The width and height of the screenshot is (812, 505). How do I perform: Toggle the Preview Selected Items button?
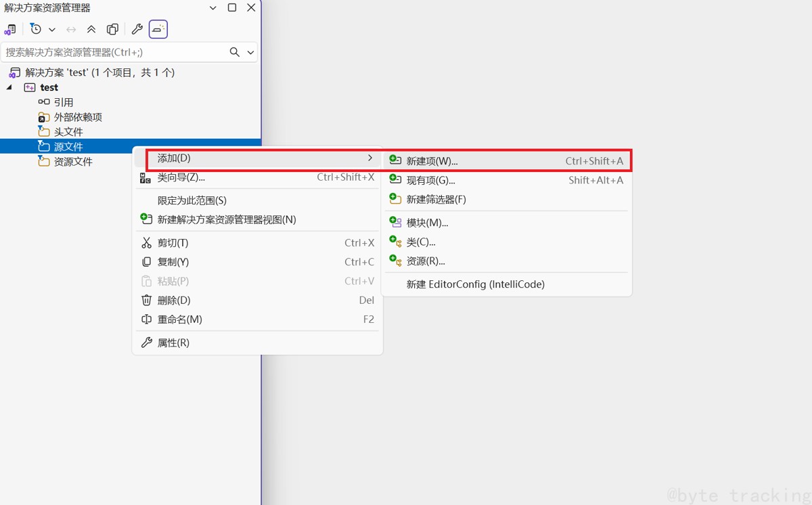(x=157, y=29)
